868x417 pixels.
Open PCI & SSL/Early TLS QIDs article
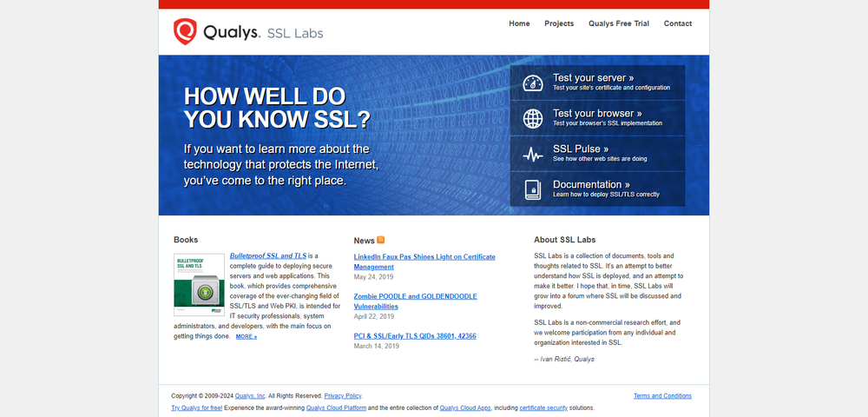(415, 335)
